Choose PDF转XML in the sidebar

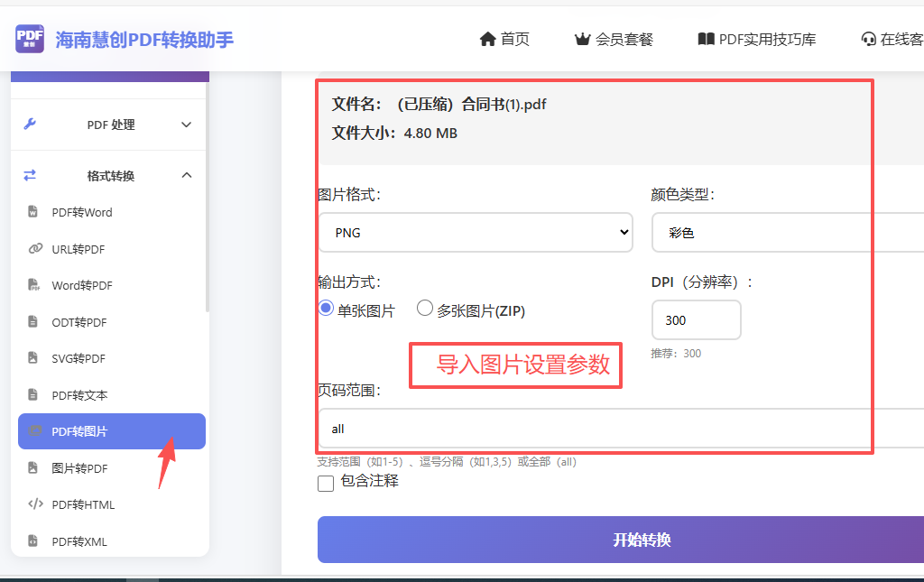[111, 540]
